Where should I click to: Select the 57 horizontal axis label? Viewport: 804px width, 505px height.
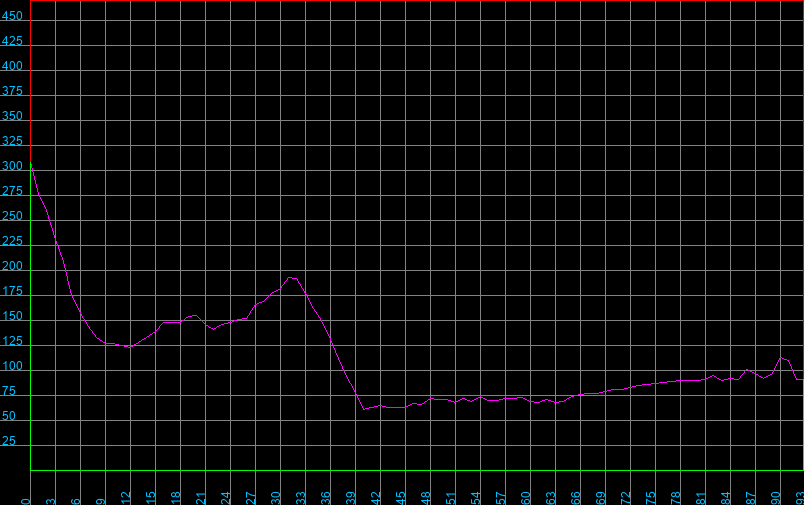pos(500,498)
